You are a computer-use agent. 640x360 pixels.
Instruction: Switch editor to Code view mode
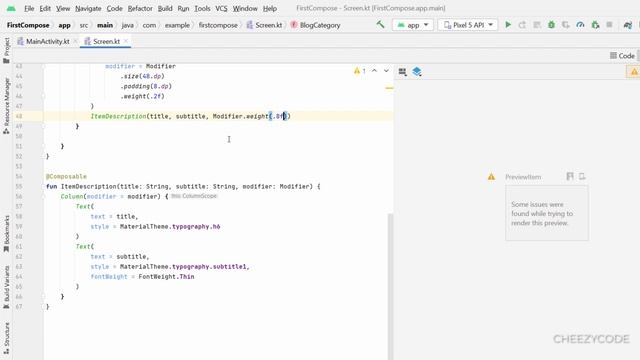click(622, 56)
